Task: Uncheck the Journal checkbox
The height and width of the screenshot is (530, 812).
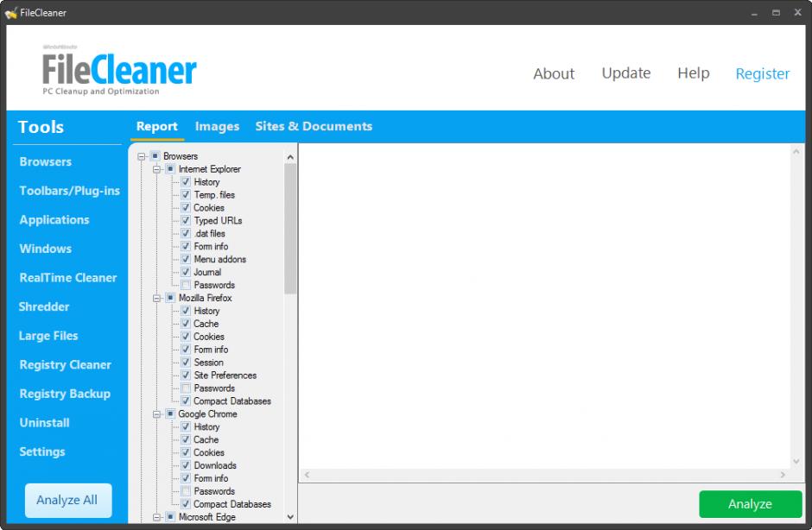Action: point(186,272)
